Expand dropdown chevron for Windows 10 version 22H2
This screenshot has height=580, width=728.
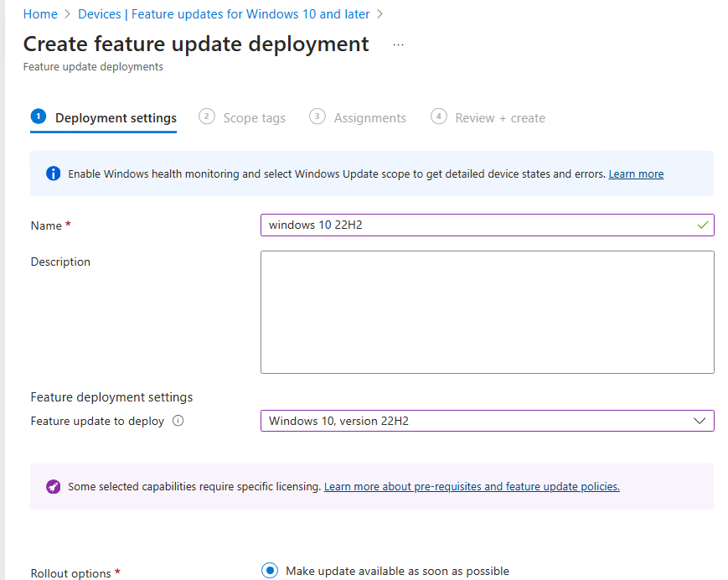click(700, 421)
